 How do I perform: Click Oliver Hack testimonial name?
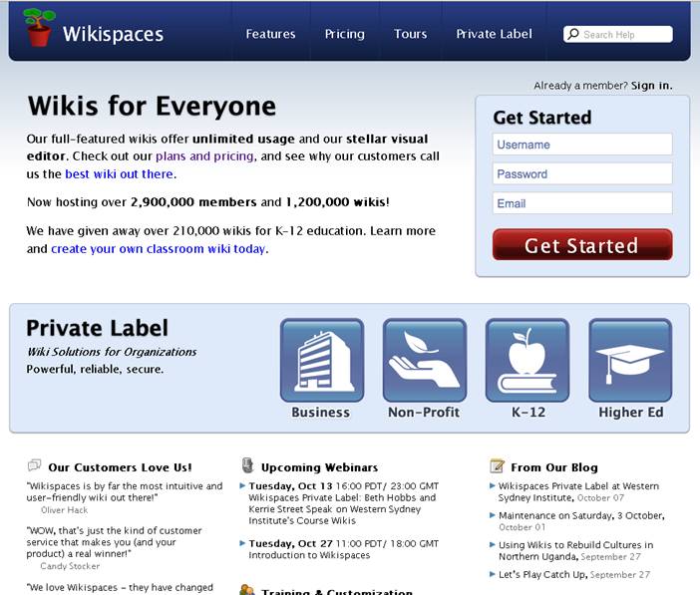click(64, 509)
